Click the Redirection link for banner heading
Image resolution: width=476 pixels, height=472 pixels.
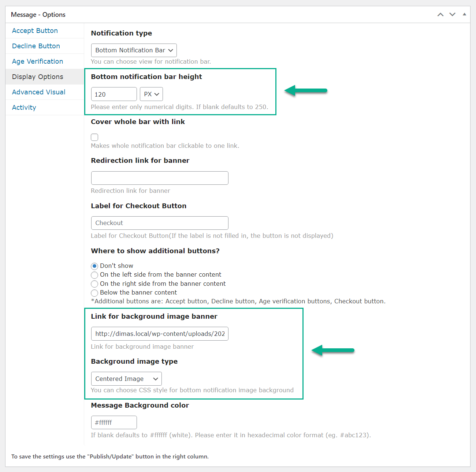pyautogui.click(x=140, y=161)
